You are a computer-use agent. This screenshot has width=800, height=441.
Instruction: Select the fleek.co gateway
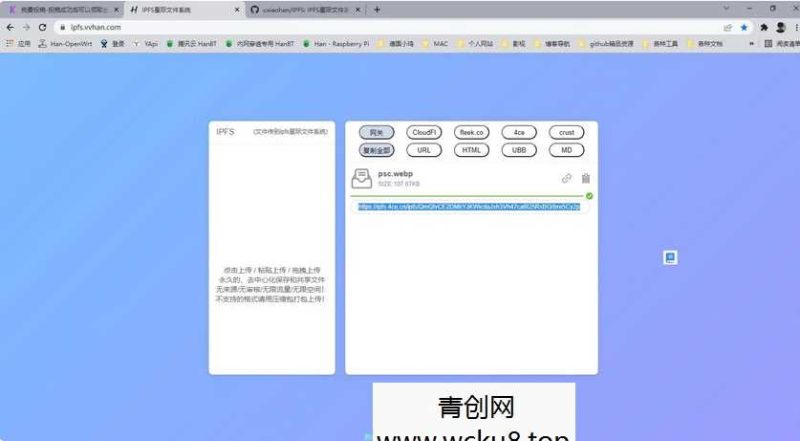(x=471, y=133)
